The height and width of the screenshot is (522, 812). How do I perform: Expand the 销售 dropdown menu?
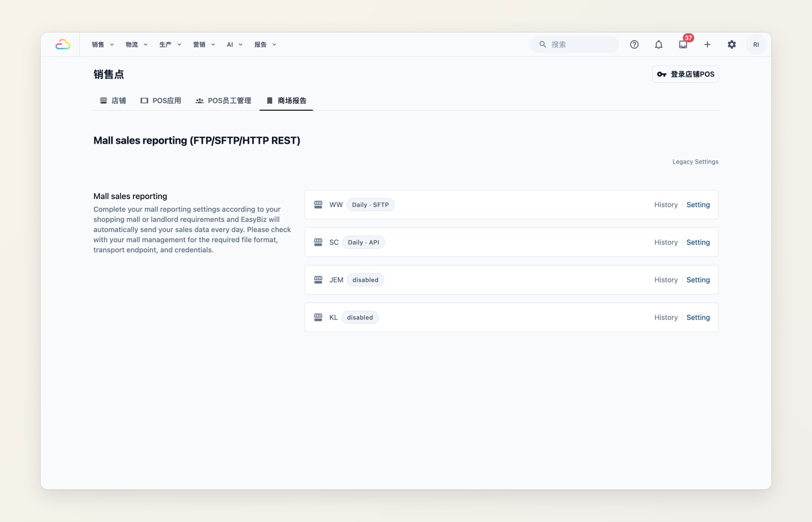[x=103, y=45]
